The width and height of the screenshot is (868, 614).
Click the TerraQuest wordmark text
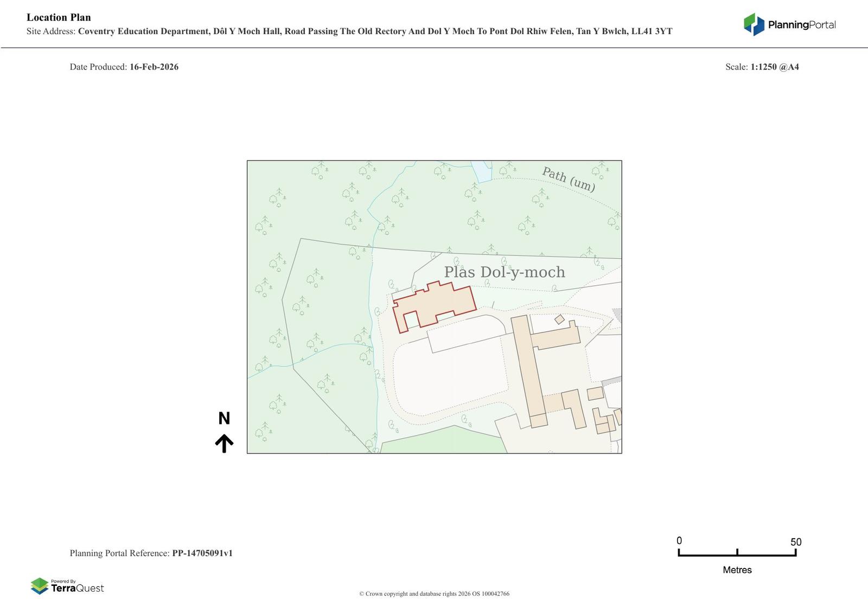coord(77,588)
